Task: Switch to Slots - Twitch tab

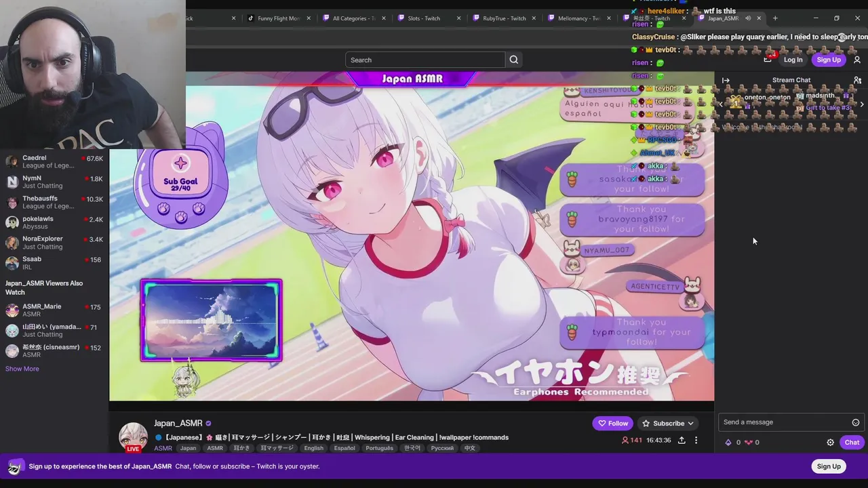Action: click(x=427, y=18)
